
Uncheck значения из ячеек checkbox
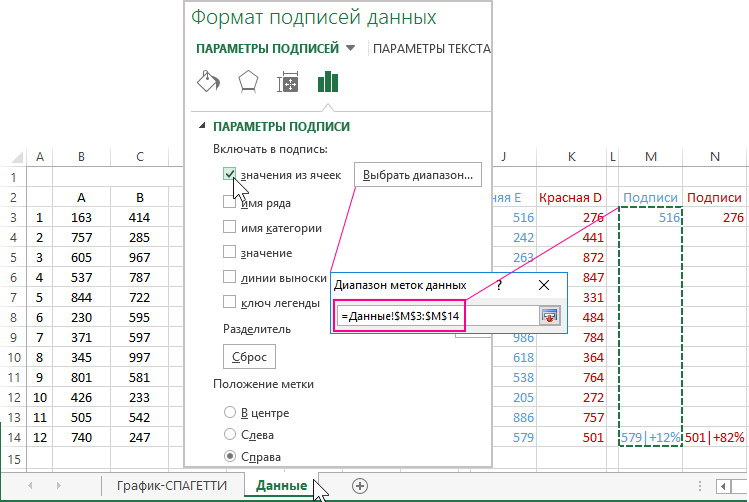click(x=229, y=174)
